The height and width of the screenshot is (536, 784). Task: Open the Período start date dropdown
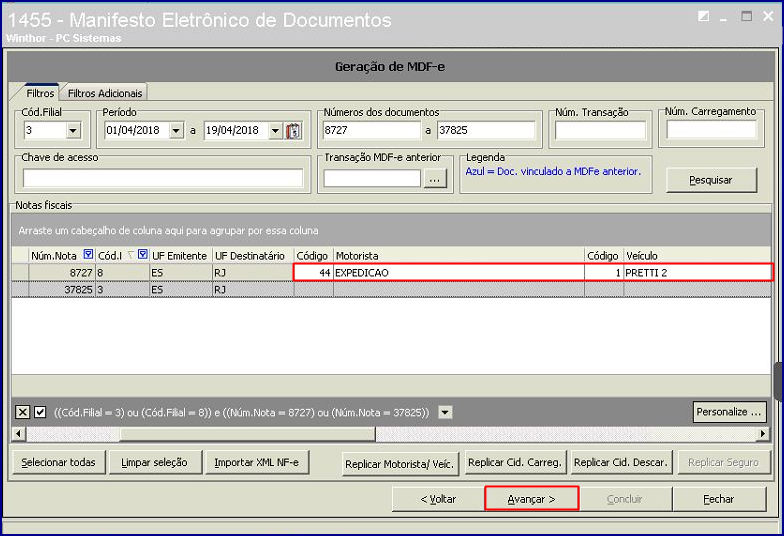click(x=176, y=131)
